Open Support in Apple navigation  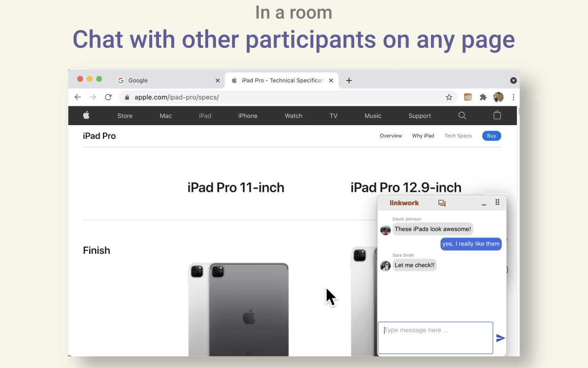click(420, 116)
